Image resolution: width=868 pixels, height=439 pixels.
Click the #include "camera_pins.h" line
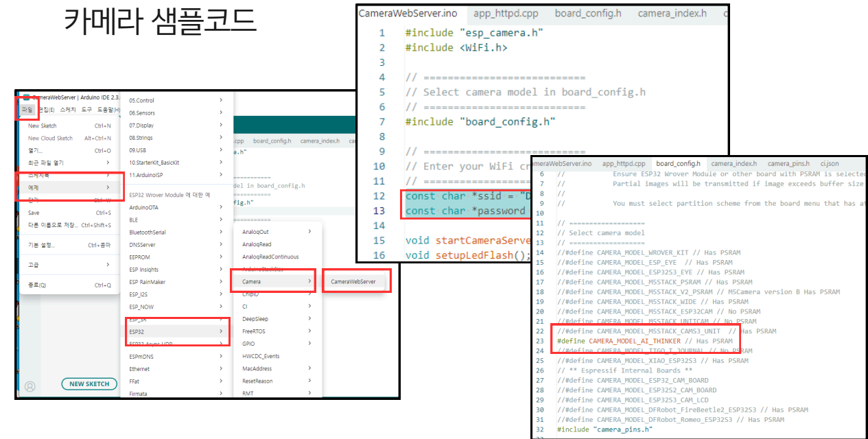click(x=605, y=429)
